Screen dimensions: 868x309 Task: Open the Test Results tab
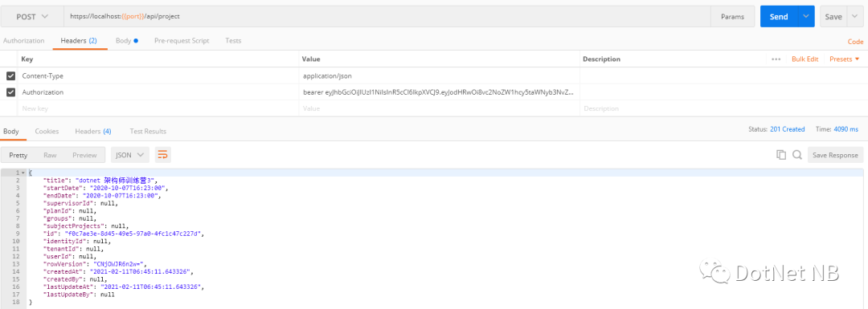pos(148,132)
